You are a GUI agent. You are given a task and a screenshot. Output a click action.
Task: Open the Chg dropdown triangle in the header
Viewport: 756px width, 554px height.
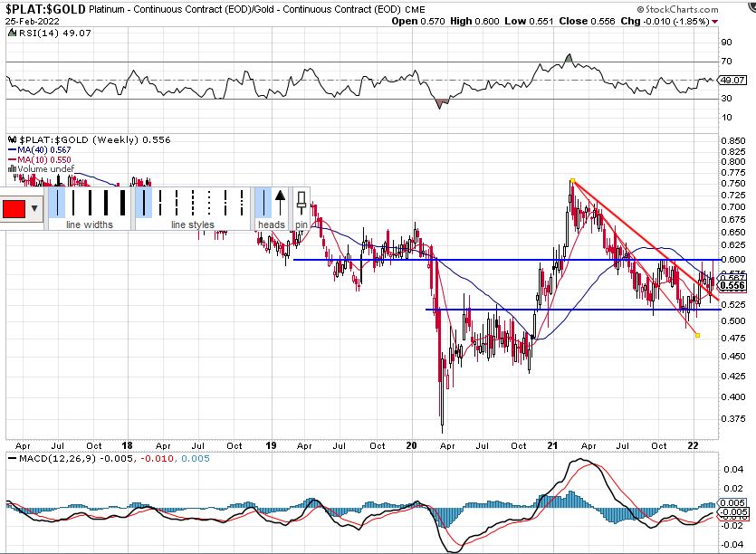tap(714, 22)
